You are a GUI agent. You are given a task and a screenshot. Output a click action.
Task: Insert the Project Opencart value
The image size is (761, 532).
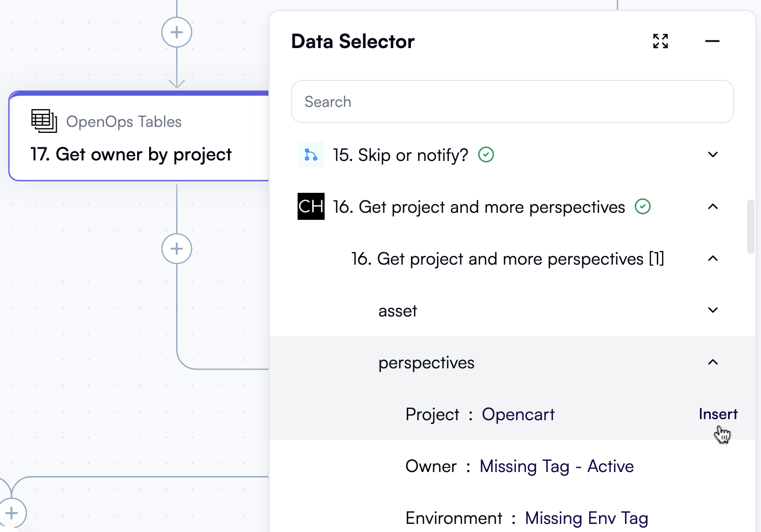(x=718, y=414)
